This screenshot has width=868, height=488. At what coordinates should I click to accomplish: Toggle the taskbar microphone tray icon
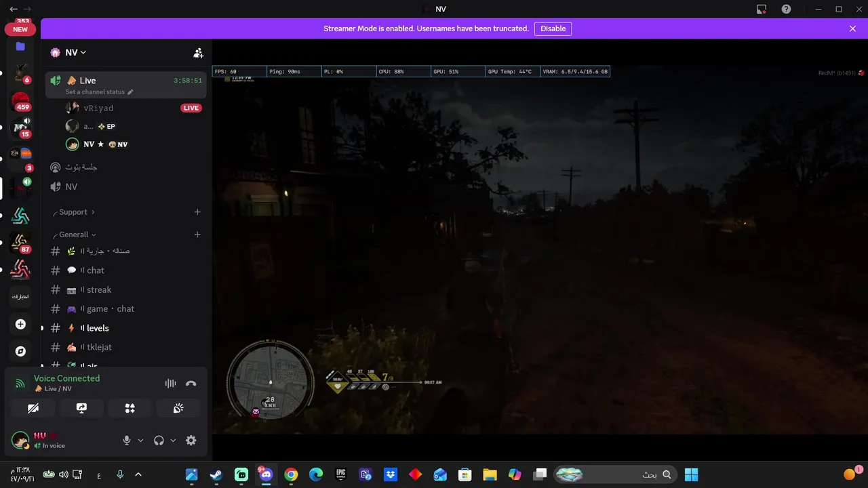click(120, 474)
